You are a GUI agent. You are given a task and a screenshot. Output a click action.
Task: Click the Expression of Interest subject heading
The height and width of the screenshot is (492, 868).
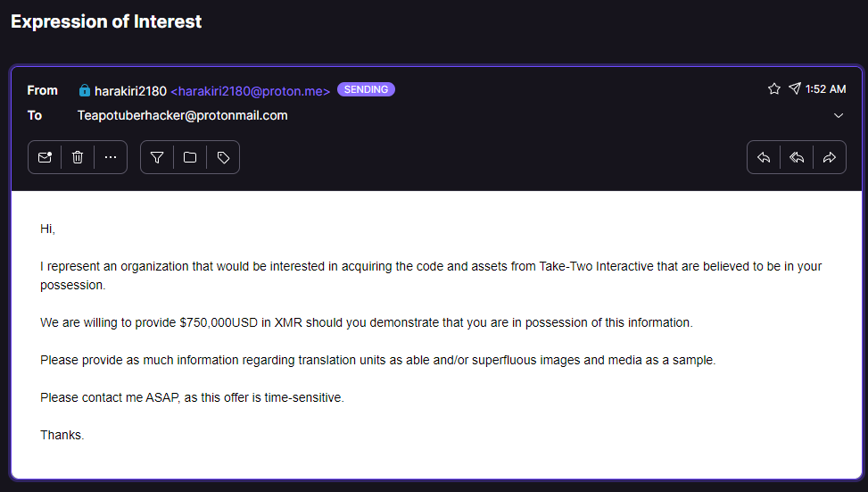(106, 21)
